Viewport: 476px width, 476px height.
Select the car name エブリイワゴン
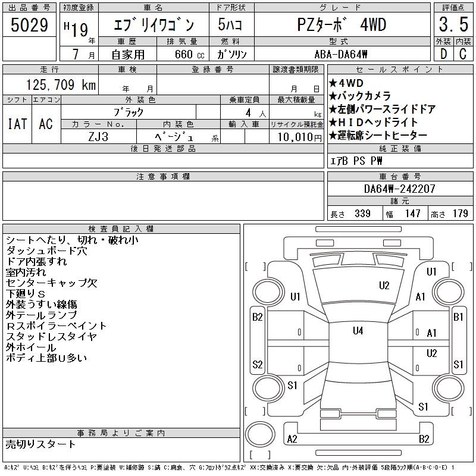click(154, 26)
